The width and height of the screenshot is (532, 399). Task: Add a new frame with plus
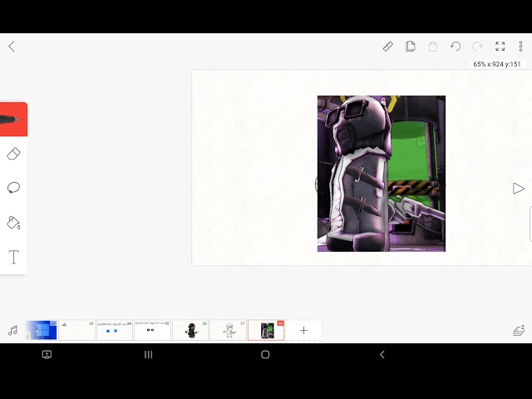pyautogui.click(x=303, y=330)
